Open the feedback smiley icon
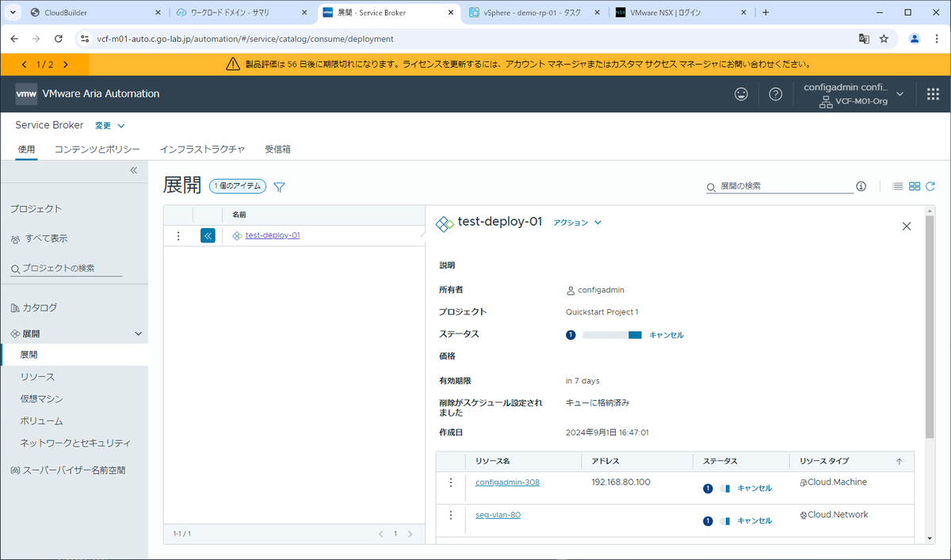 tap(741, 93)
